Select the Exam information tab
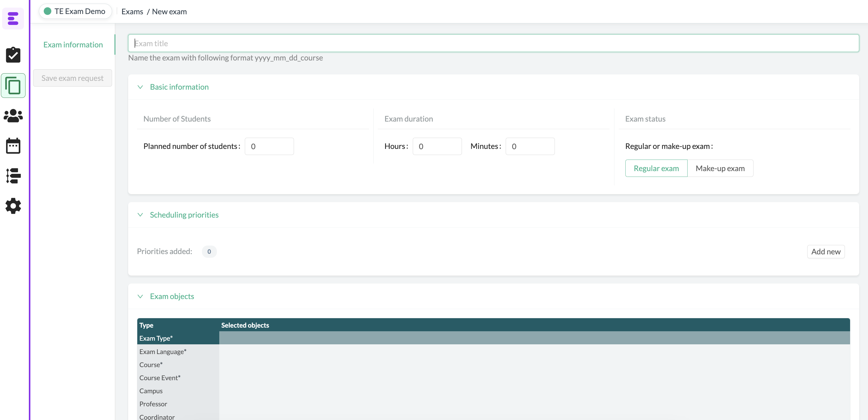The width and height of the screenshot is (868, 420). 73,44
